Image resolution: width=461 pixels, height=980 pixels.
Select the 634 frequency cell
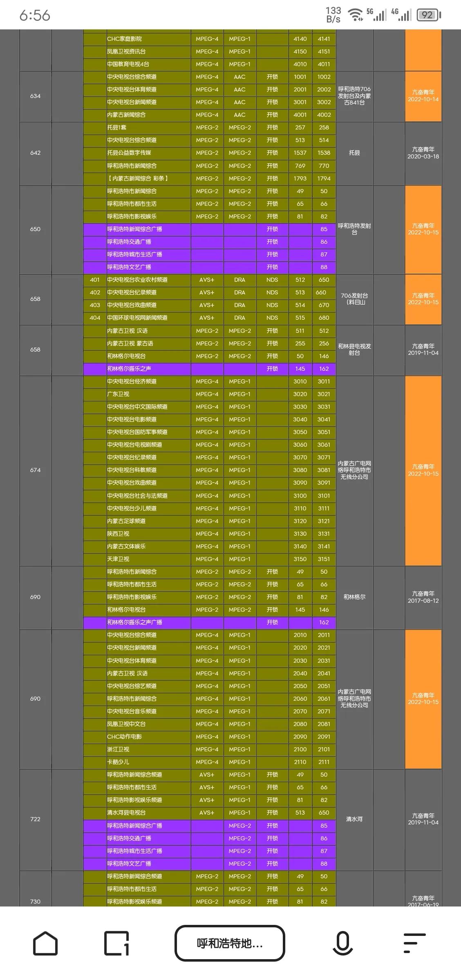pyautogui.click(x=35, y=96)
